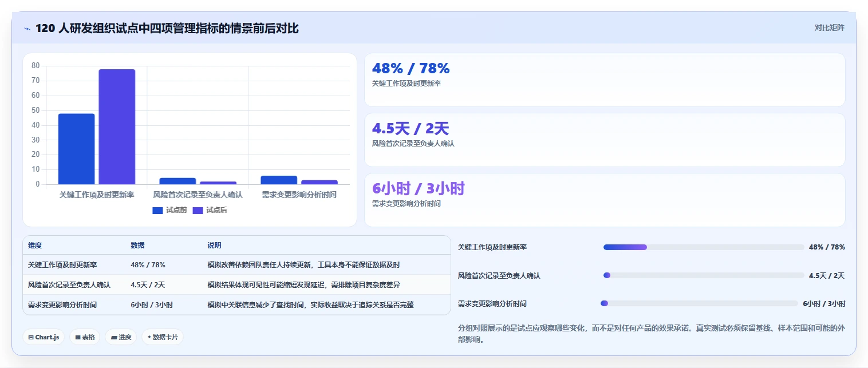The width and height of the screenshot is (868, 368).
Task: Click the 进度 chip
Action: tap(121, 337)
